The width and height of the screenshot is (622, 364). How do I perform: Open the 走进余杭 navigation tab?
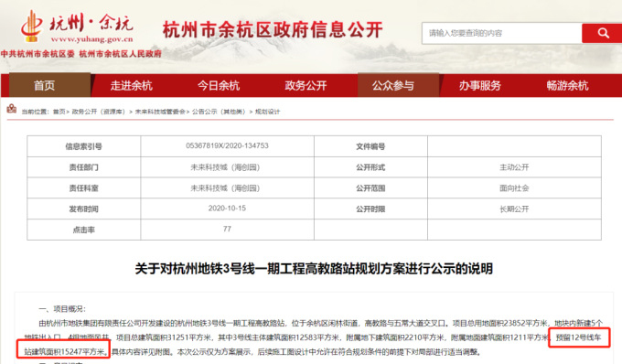132,85
